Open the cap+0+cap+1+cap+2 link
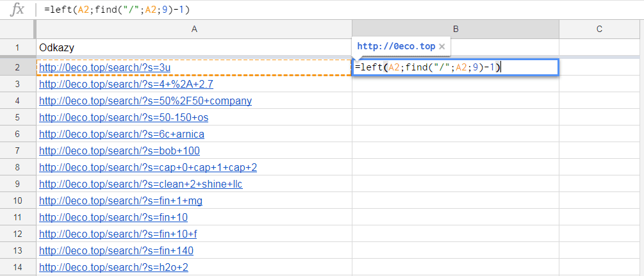This screenshot has width=644, height=276. click(x=147, y=167)
